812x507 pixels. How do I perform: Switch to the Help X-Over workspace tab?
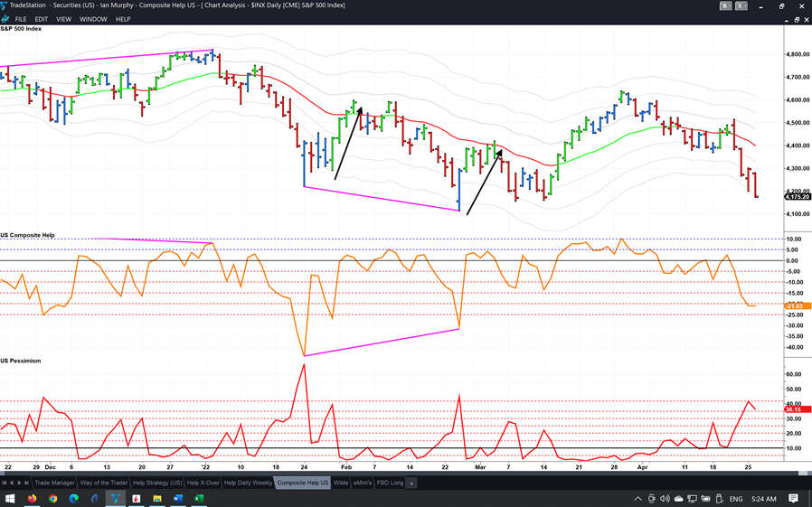pos(203,483)
